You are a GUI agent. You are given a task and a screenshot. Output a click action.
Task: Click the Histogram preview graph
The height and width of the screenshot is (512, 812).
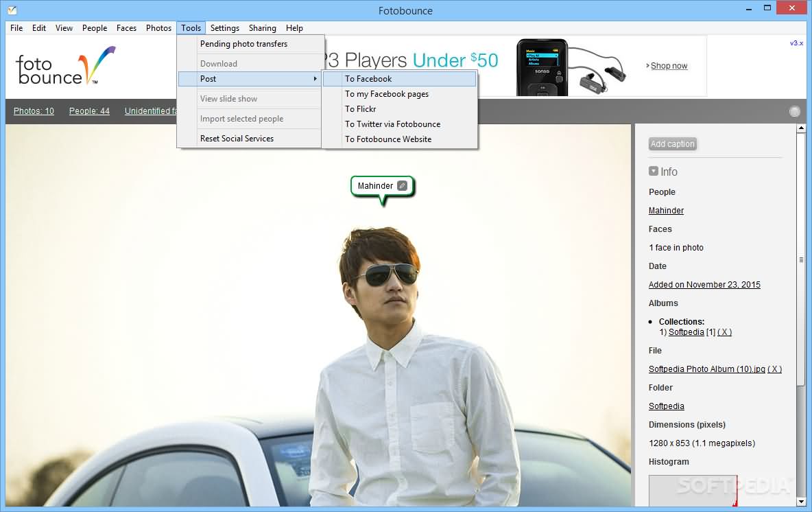[693, 490]
